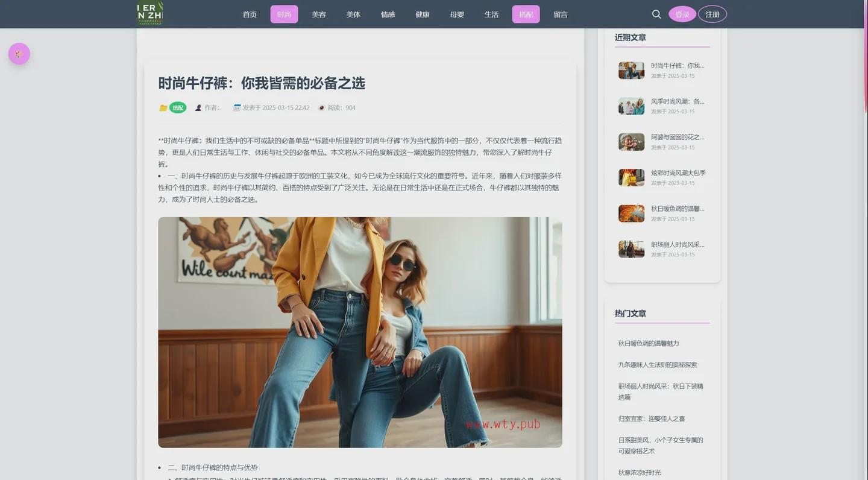Viewport: 868px width, 480px height.
Task: Click the jeans article main image
Action: pos(360,332)
